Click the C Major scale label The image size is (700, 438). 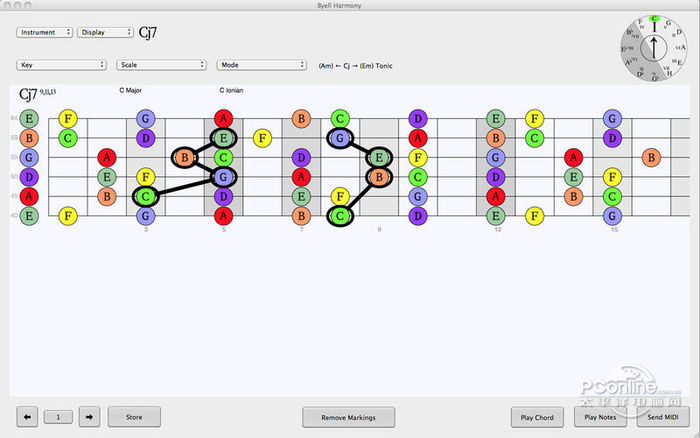pos(130,90)
